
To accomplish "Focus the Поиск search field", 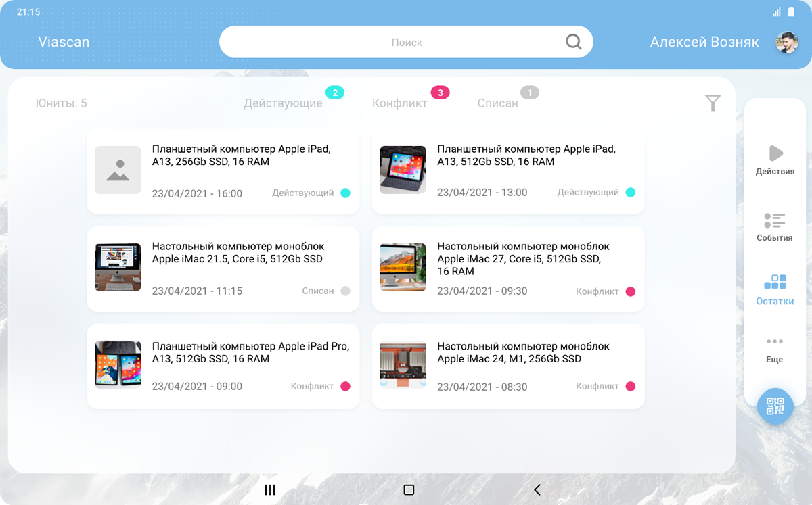I will [x=406, y=42].
